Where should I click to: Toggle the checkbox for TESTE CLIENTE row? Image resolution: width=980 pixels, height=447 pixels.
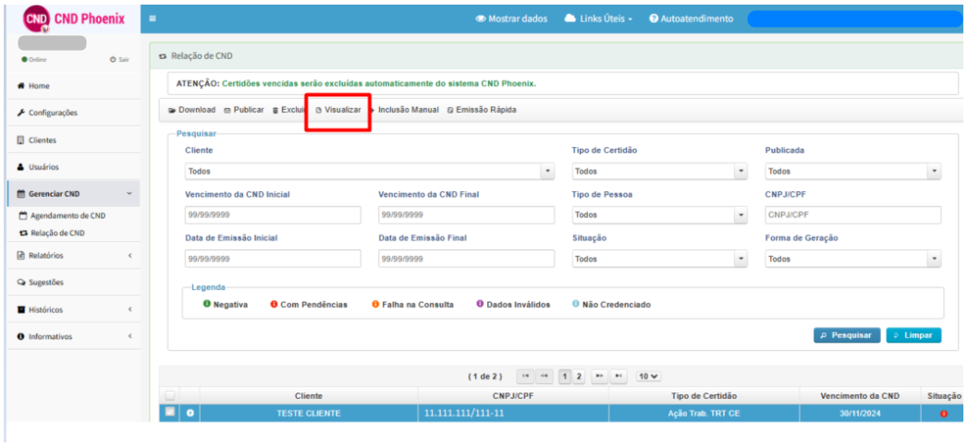coord(169,412)
